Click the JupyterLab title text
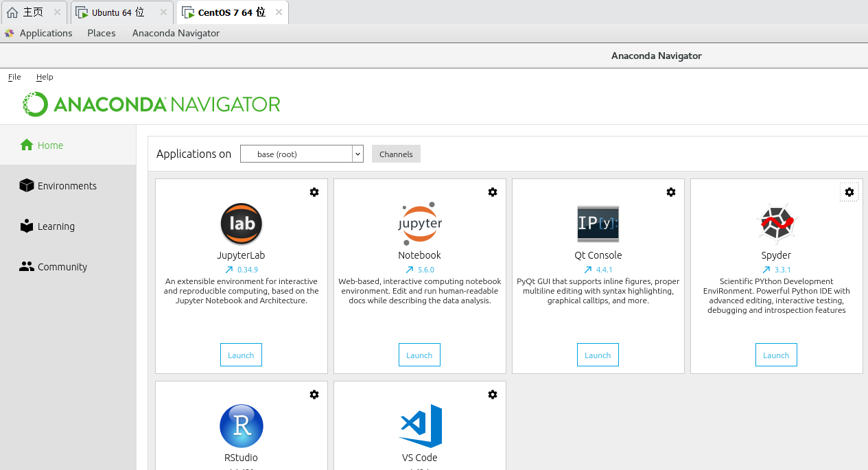 (x=241, y=255)
